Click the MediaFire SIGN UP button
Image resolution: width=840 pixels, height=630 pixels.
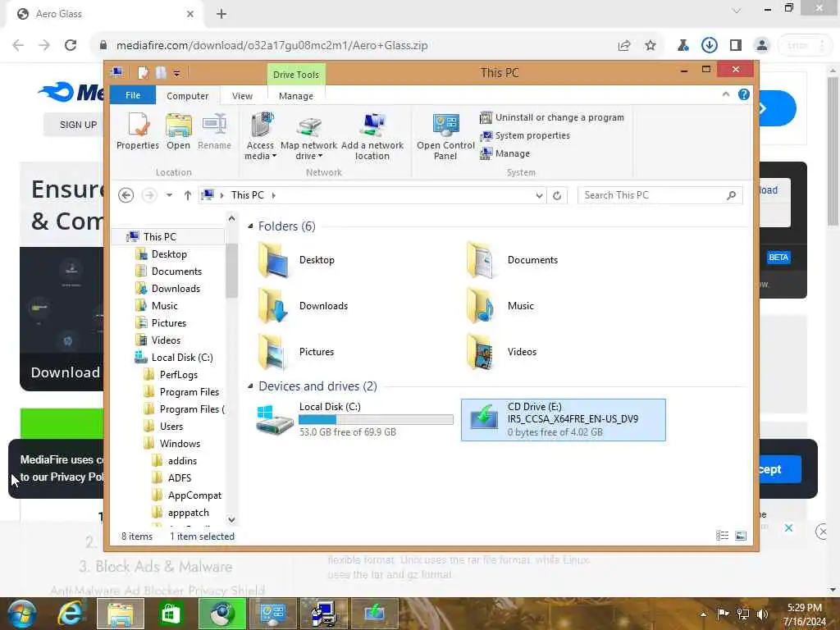pyautogui.click(x=78, y=125)
